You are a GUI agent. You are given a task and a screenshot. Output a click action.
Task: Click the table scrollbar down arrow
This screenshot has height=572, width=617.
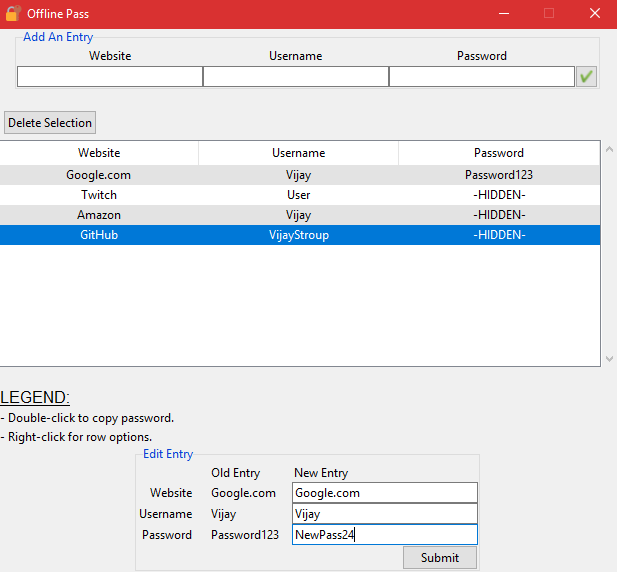[x=609, y=359]
